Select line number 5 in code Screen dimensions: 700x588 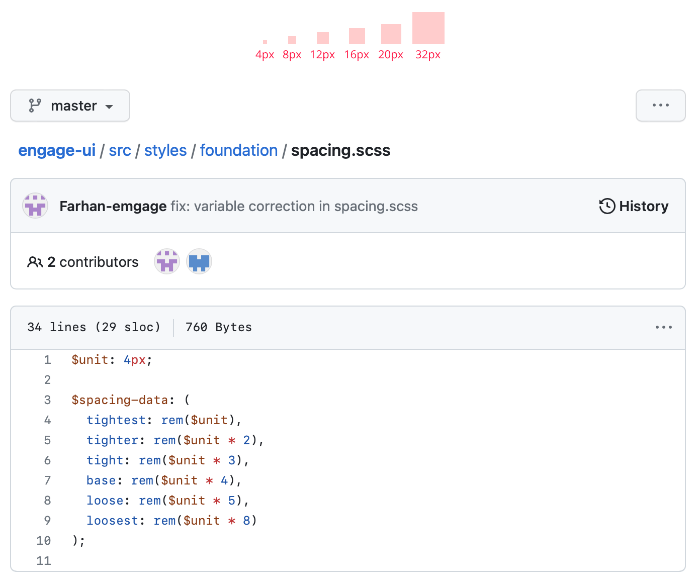tap(47, 440)
